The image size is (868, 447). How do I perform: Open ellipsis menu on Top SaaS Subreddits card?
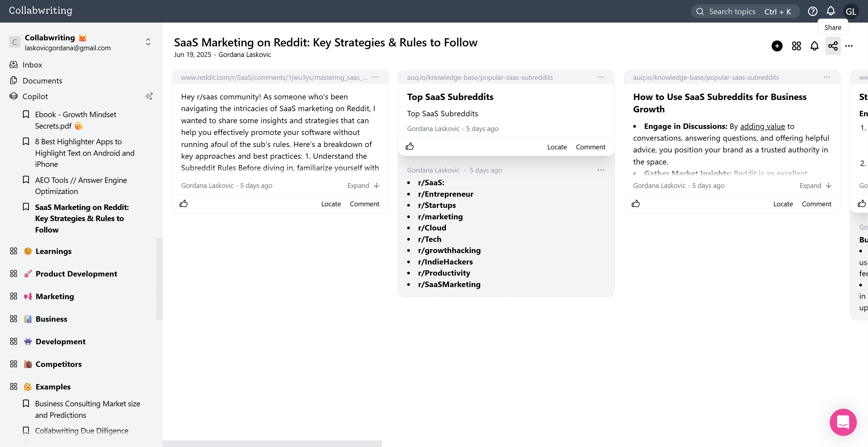601,77
